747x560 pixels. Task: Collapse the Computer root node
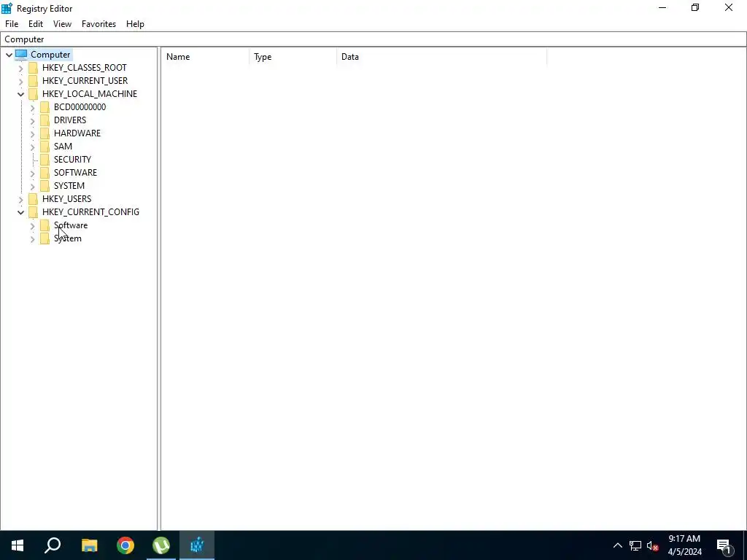9,55
